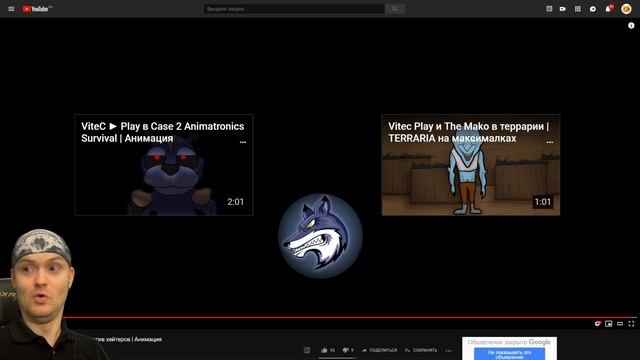Click the red extension icon in player controls
This screenshot has width=640, height=360.
[x=598, y=324]
